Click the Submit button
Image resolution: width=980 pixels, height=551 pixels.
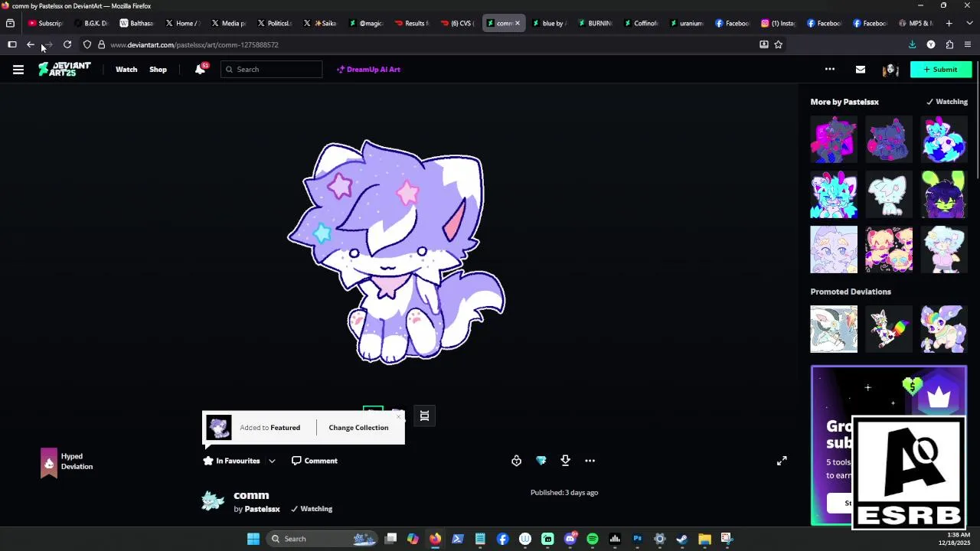pyautogui.click(x=940, y=70)
